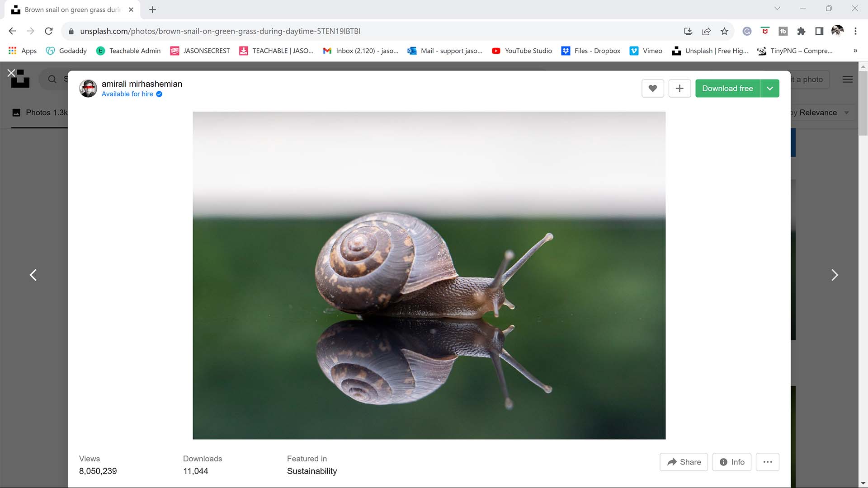Viewport: 868px width, 488px height.
Task: Add photo to collection with plus button
Action: [679, 89]
